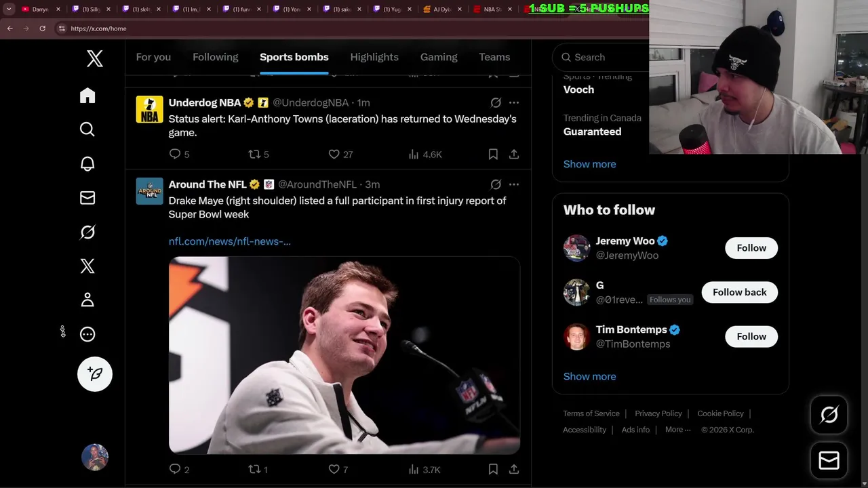Open the X logo home icon
The width and height of the screenshot is (868, 488).
click(x=95, y=58)
